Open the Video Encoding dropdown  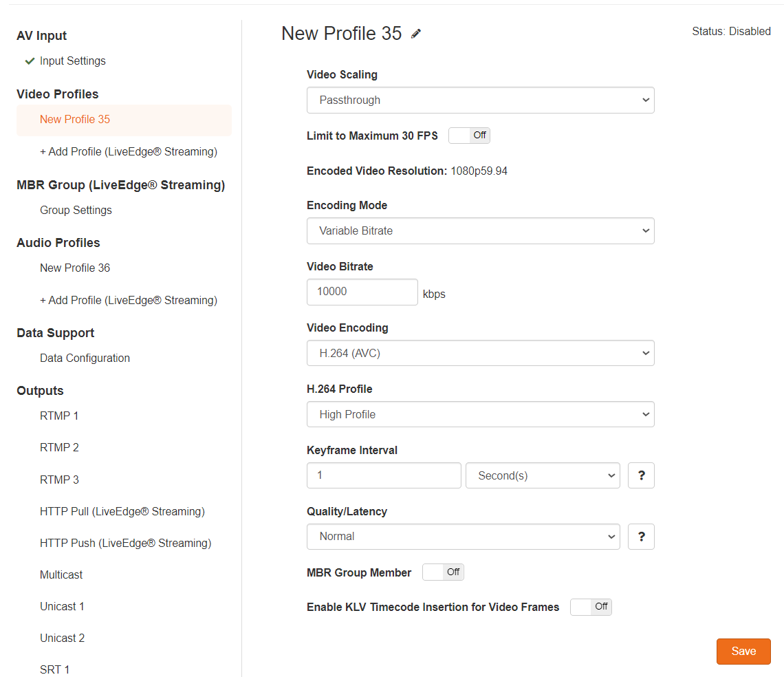point(481,353)
